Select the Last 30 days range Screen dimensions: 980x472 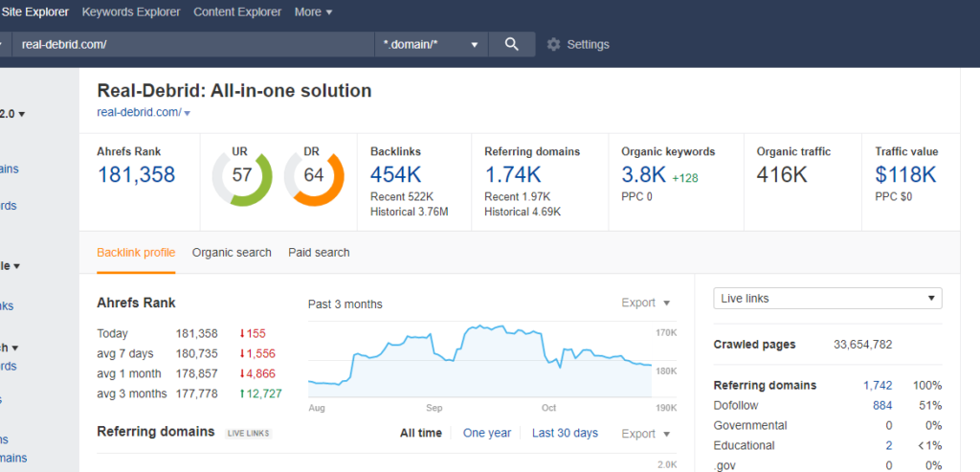565,434
